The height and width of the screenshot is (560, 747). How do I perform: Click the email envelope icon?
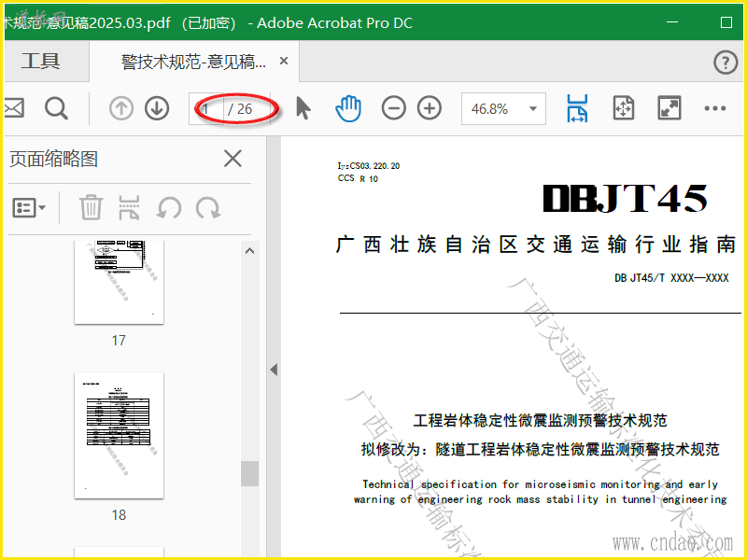click(13, 108)
